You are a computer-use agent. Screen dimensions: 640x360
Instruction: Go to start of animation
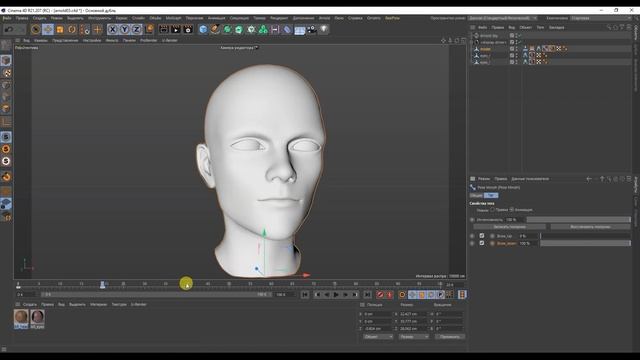(305, 294)
